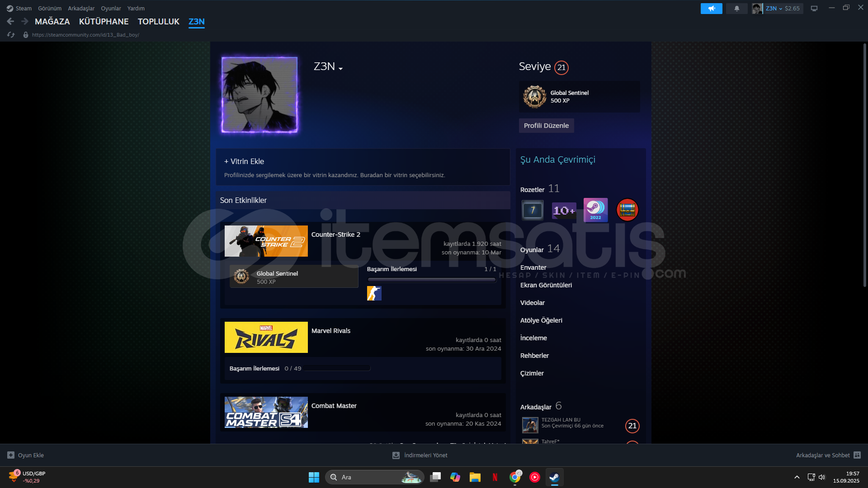
Task: Open File Explorer from the taskbar
Action: (x=475, y=477)
